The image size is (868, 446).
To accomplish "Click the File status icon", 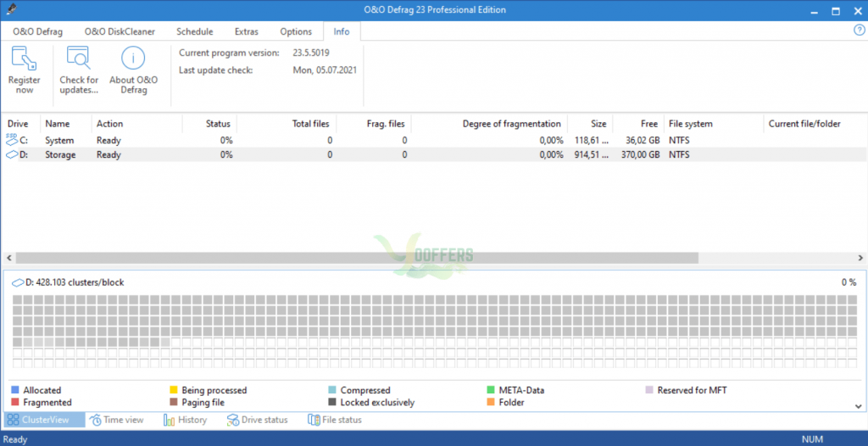I will point(314,420).
